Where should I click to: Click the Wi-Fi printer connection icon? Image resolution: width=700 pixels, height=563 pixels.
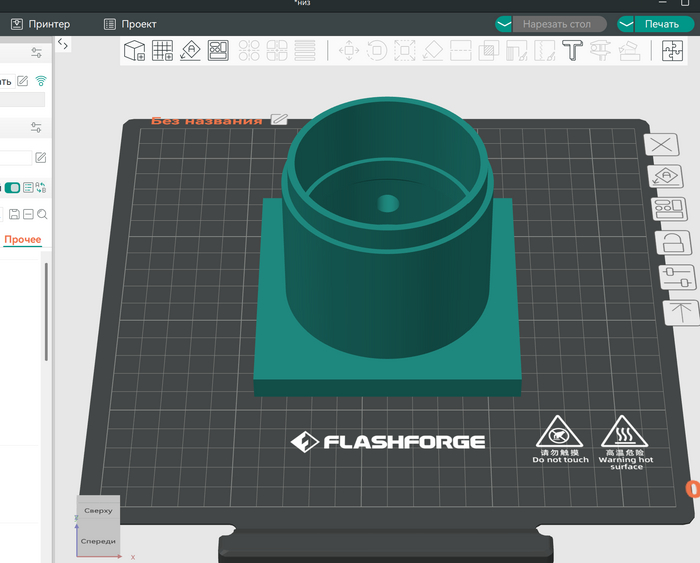tap(41, 80)
